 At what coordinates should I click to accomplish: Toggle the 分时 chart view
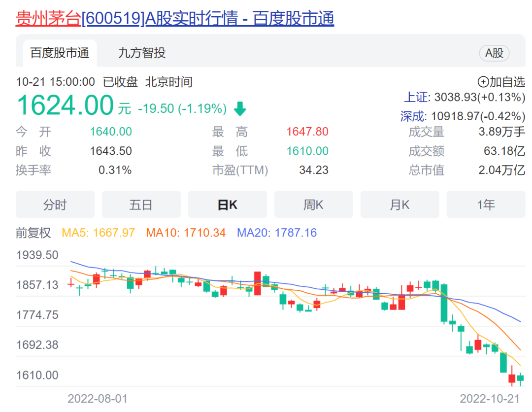(x=55, y=204)
